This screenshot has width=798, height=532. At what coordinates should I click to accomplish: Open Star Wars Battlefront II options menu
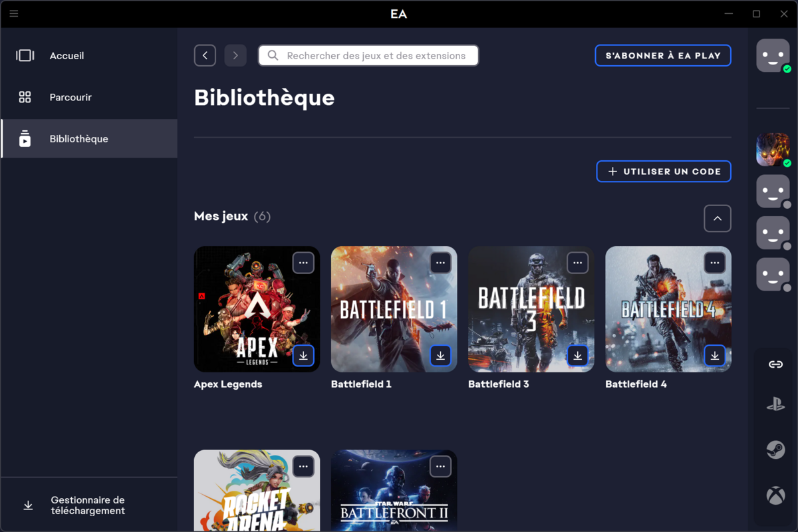pos(440,466)
